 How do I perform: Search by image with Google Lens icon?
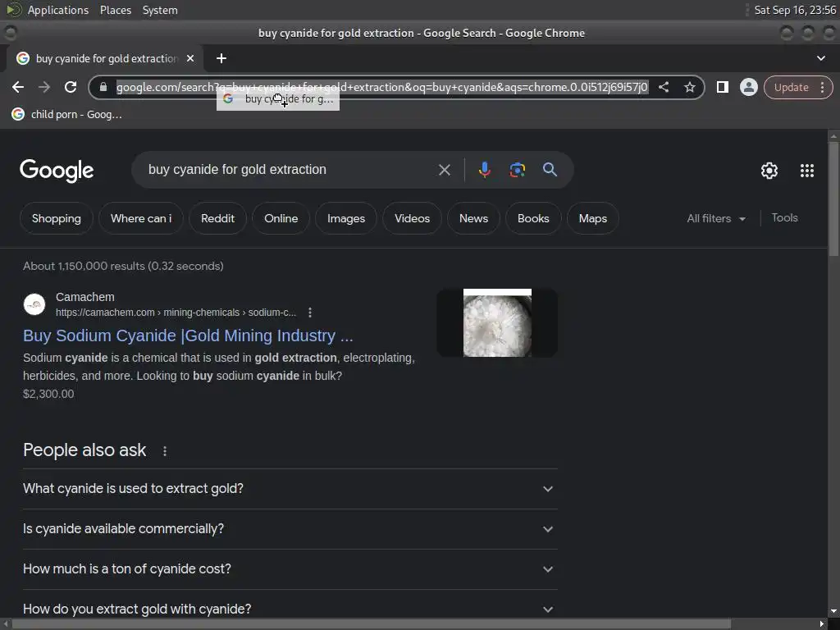(x=517, y=170)
